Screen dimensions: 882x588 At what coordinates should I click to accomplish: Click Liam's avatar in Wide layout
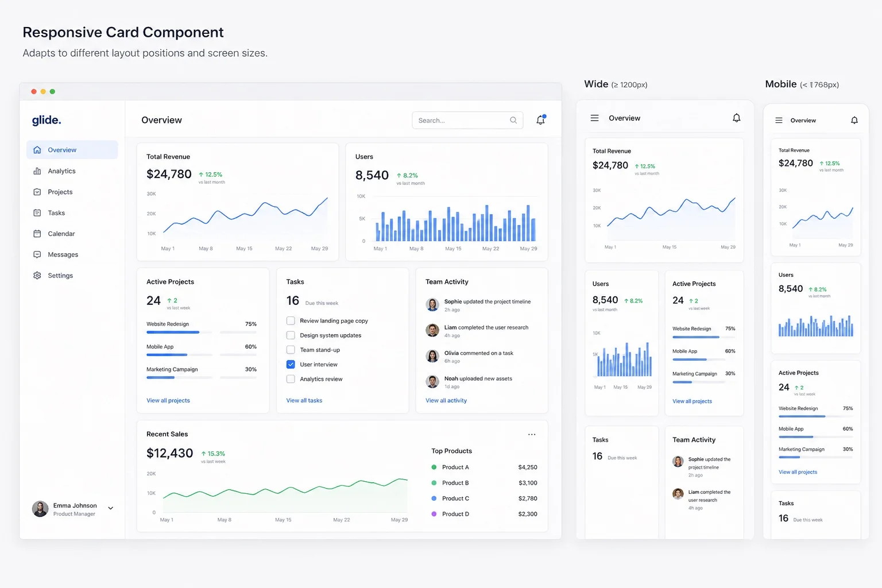coord(678,494)
